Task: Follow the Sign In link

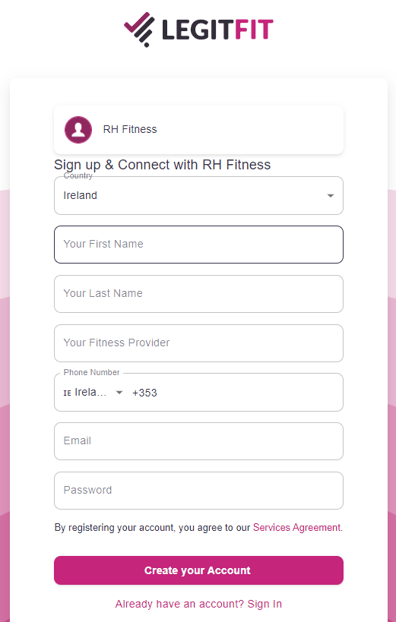Action: [x=265, y=604]
